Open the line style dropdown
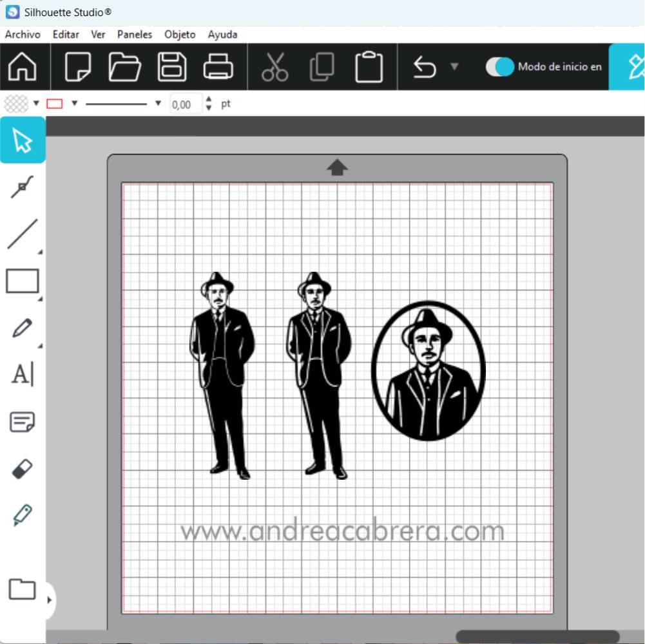The height and width of the screenshot is (644, 645). click(x=158, y=104)
